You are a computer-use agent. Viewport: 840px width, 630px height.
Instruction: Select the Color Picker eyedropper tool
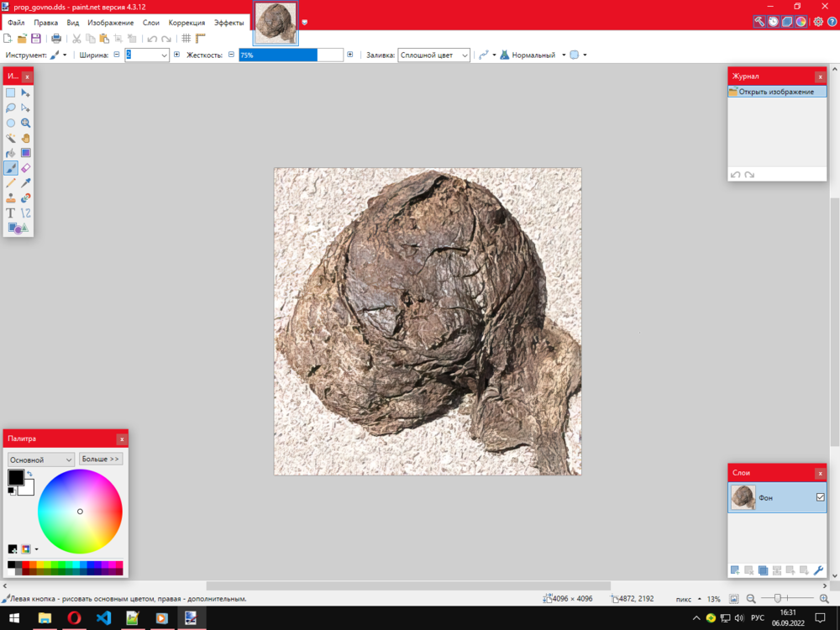(x=26, y=182)
